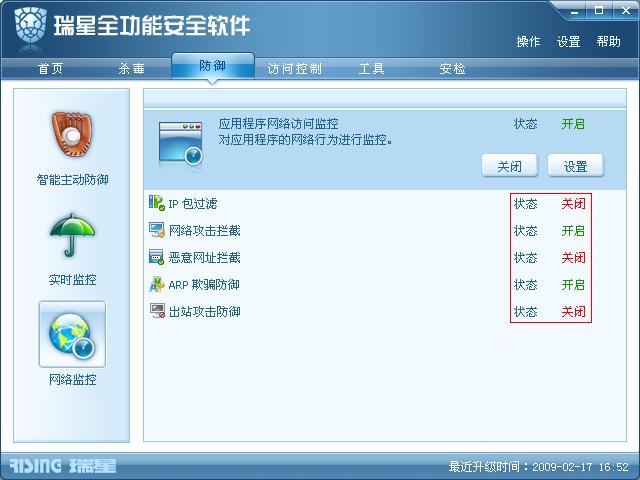Click the 出站攻击防御 row icon
Viewport: 640px width, 480px height.
156,311
